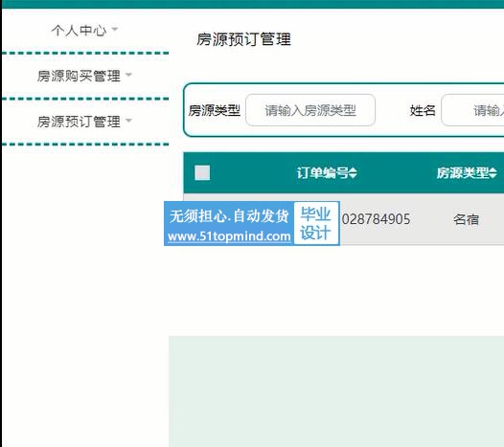
Task: Click the 毕业设计 badge on the banner
Action: 315,224
